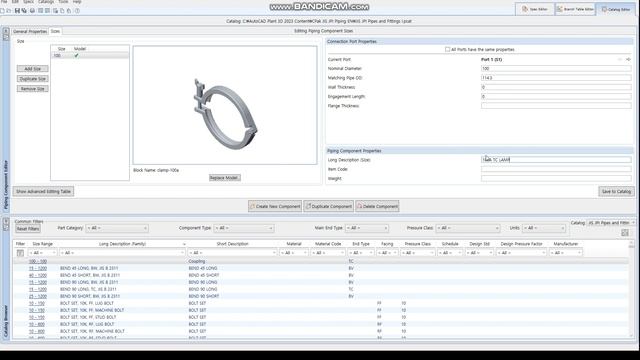Click the Save All toolbar icon
Viewport: 640px width, 360px height.
(x=24, y=11)
